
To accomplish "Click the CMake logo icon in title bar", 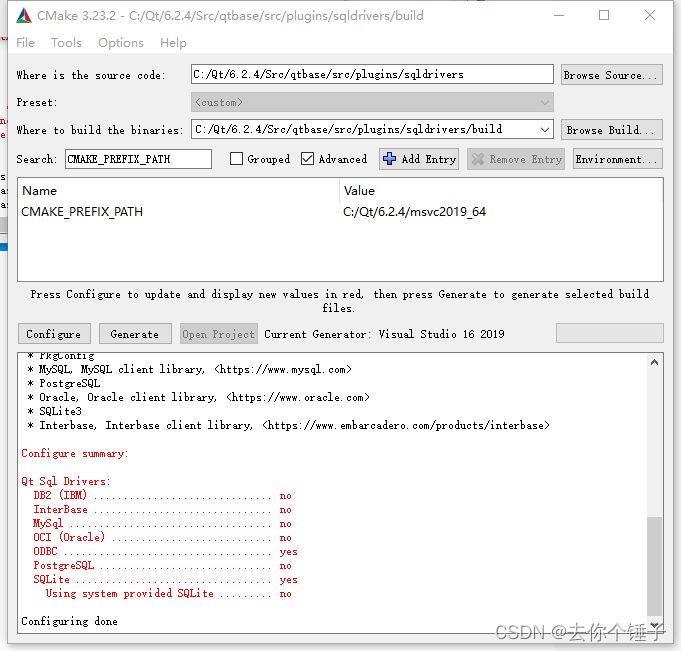I will pyautogui.click(x=24, y=16).
